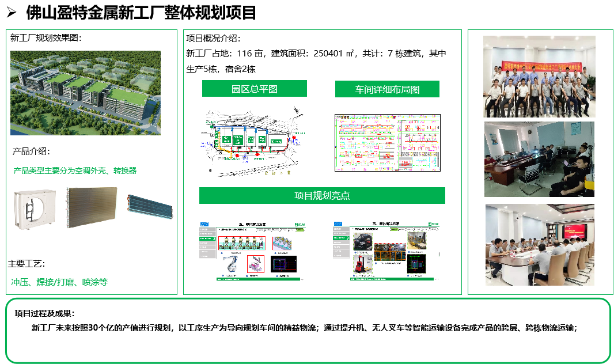
Task: Select the right highlights slide with forklift
Action: click(x=386, y=251)
